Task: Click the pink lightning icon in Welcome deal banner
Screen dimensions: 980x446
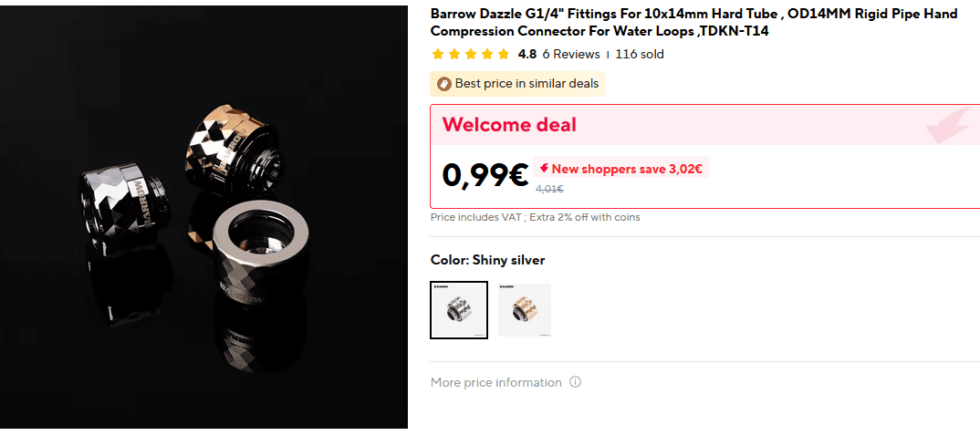Action: pyautogui.click(x=949, y=126)
